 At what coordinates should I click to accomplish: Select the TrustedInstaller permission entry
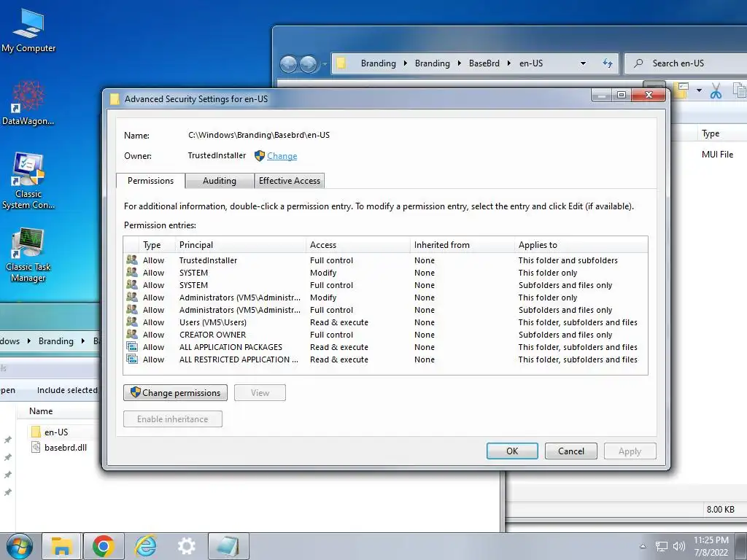pyautogui.click(x=385, y=260)
